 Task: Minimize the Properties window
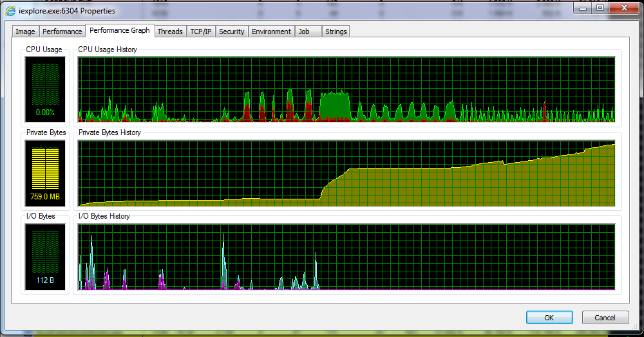tap(582, 8)
